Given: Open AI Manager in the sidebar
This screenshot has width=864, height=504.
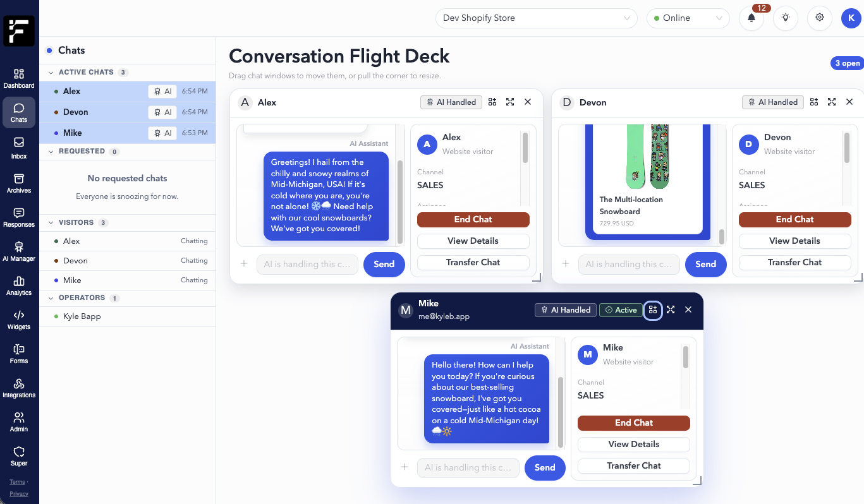Looking at the screenshot, I should click(19, 251).
